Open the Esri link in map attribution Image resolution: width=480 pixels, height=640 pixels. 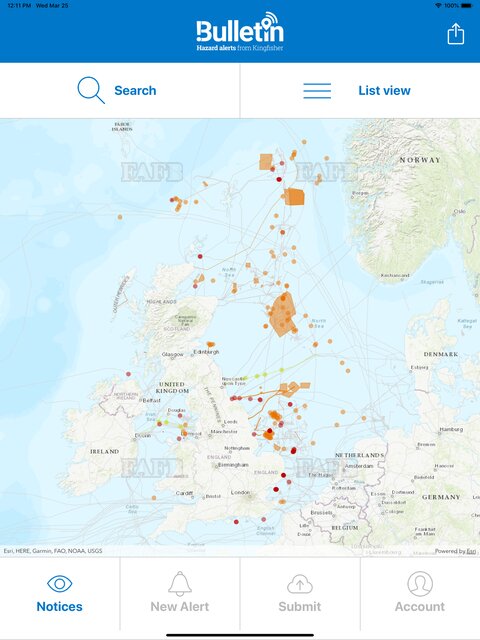point(471,551)
